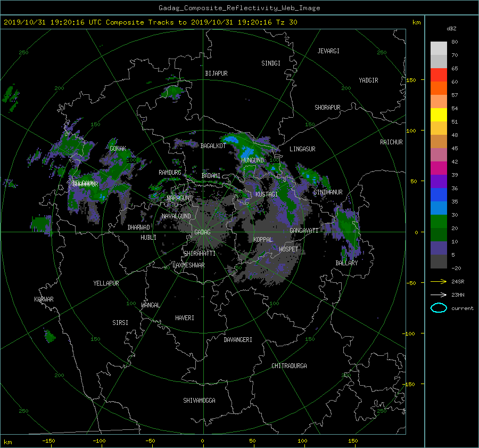The width and height of the screenshot is (479, 448).
Task: Click the HOSPET city label
Action: (288, 249)
